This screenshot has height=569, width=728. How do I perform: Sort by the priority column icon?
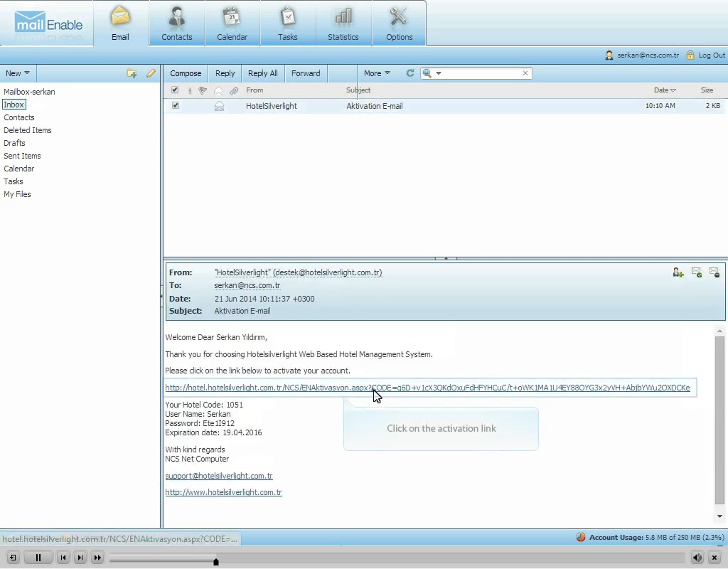[190, 90]
